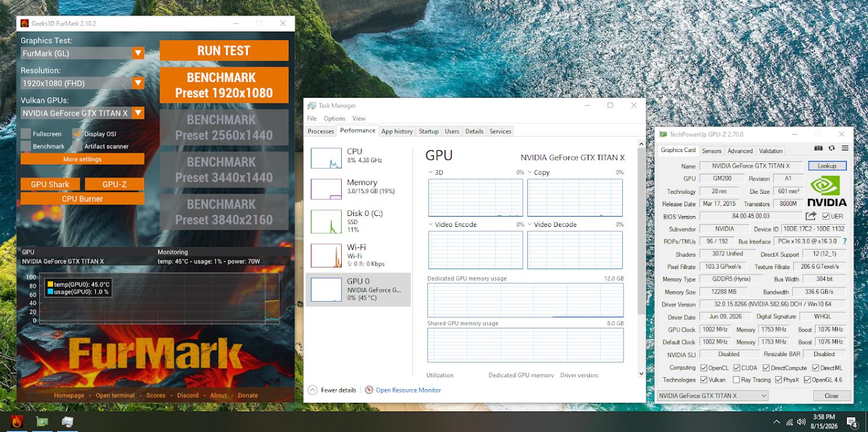This screenshot has width=868, height=432.
Task: Show hidden system tray icons chevron
Action: point(776,422)
